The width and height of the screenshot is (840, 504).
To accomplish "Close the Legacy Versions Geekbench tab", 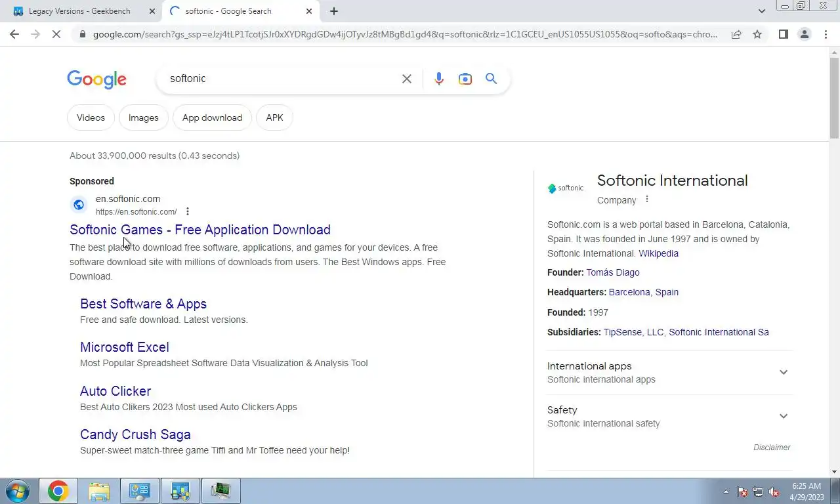I will [x=152, y=11].
